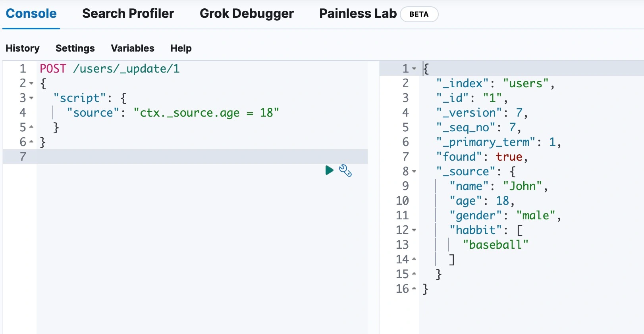This screenshot has width=644, height=334.
Task: Click fold end marker on request line 5
Action: [31, 127]
